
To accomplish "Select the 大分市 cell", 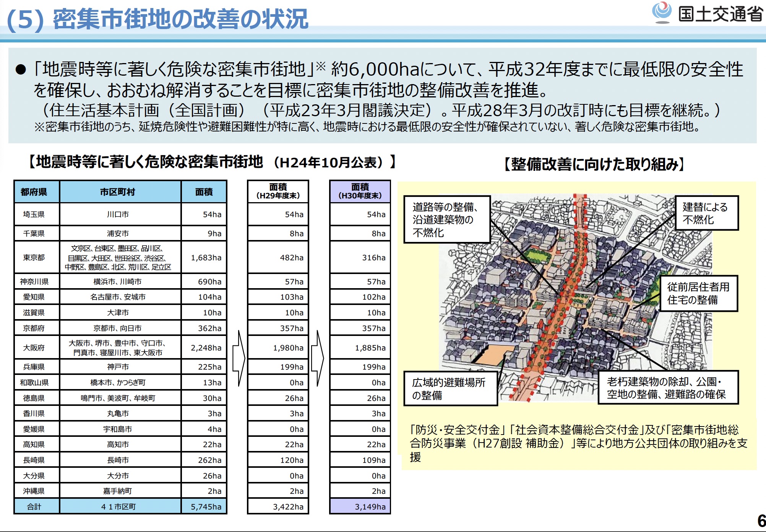I will pos(120,475).
